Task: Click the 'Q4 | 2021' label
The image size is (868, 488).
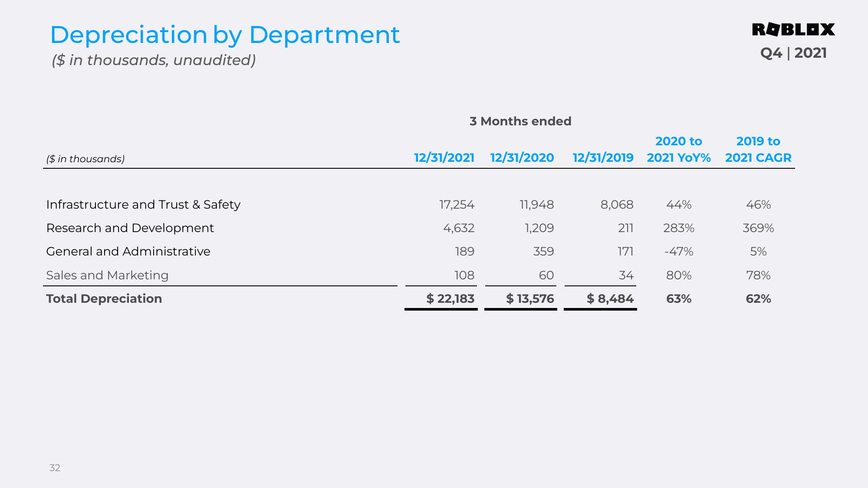Action: point(793,53)
